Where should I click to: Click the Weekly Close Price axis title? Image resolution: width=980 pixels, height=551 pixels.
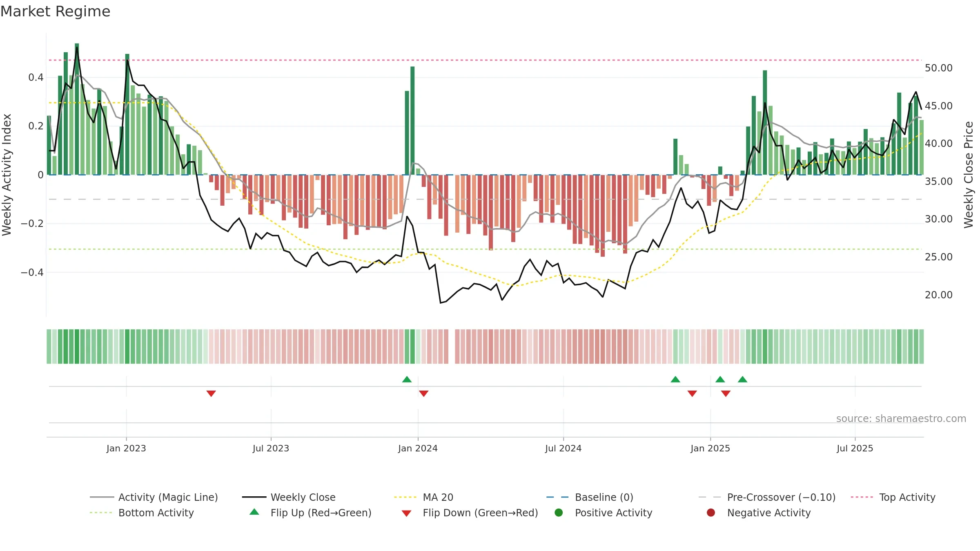(969, 175)
